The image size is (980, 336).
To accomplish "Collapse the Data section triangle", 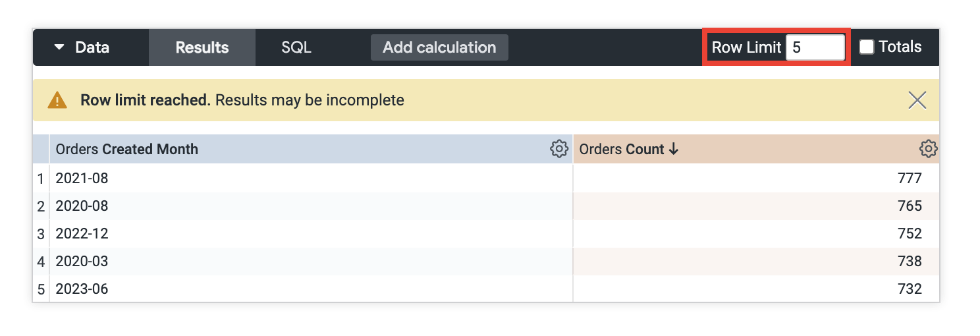I will 59,47.
